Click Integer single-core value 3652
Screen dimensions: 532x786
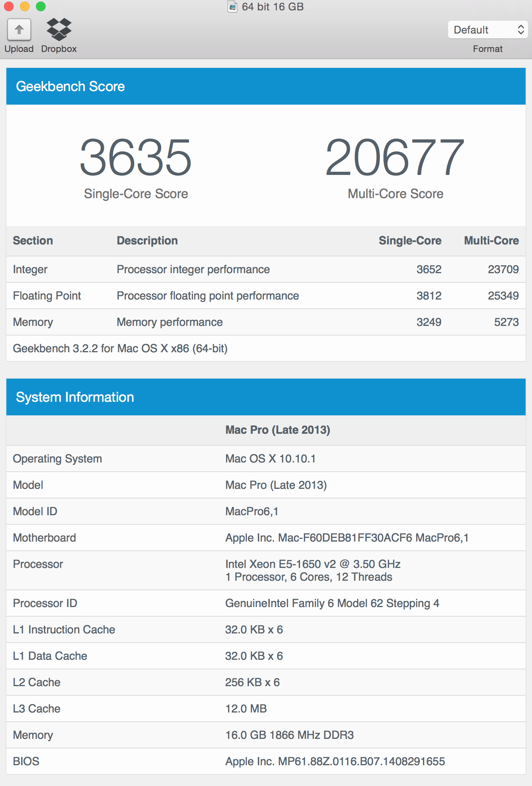point(429,269)
